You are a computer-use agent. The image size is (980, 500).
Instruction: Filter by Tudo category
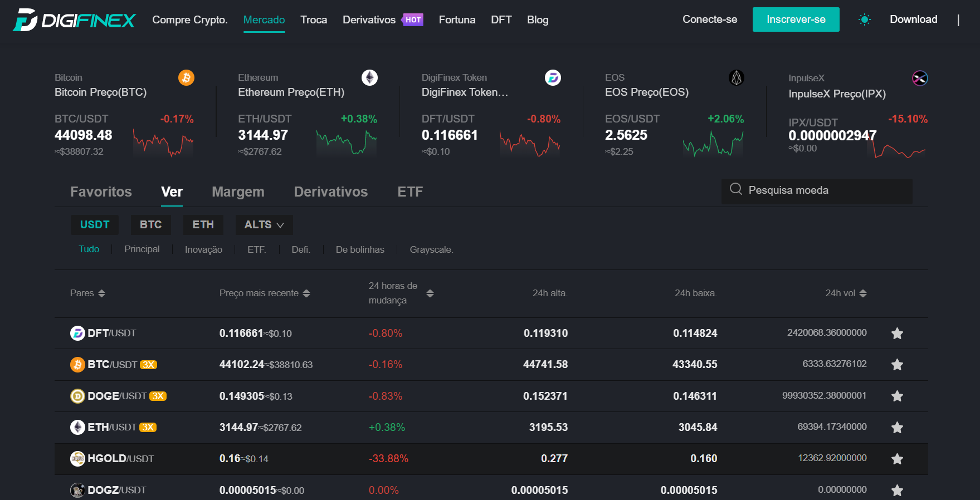(x=89, y=249)
